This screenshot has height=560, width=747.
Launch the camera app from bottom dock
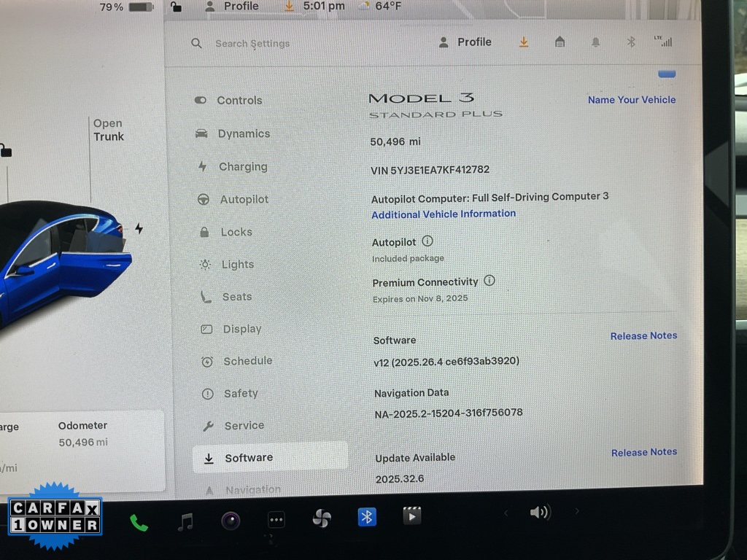click(x=231, y=521)
